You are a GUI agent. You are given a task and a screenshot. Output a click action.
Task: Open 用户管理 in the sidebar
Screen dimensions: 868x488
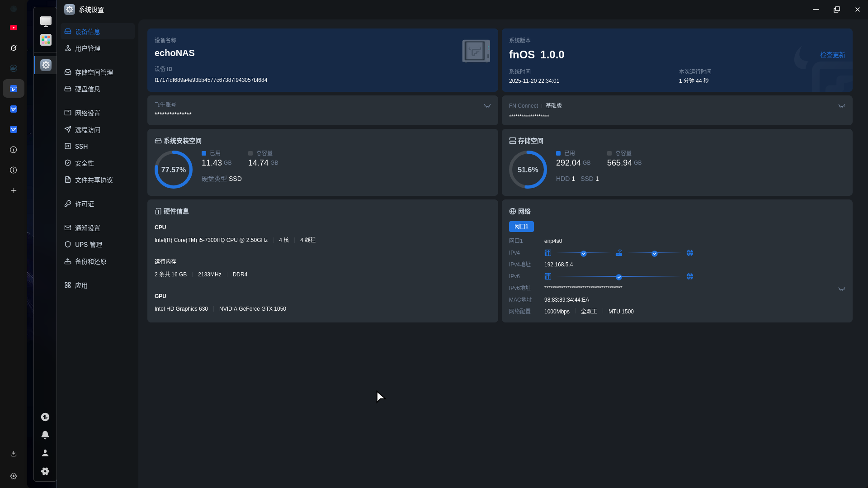click(87, 48)
